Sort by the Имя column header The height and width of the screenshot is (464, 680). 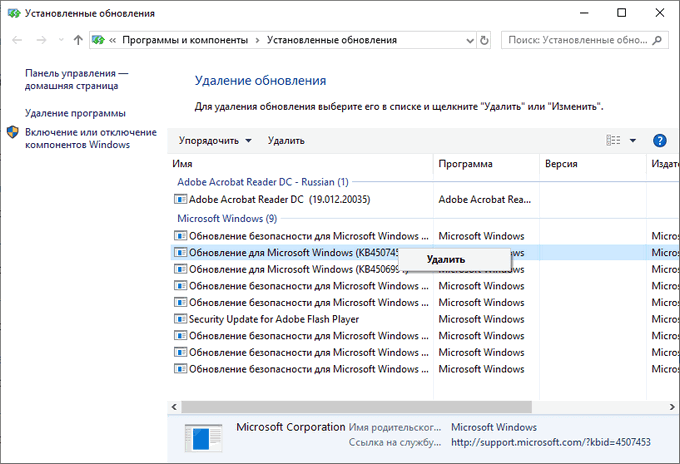(x=300, y=164)
